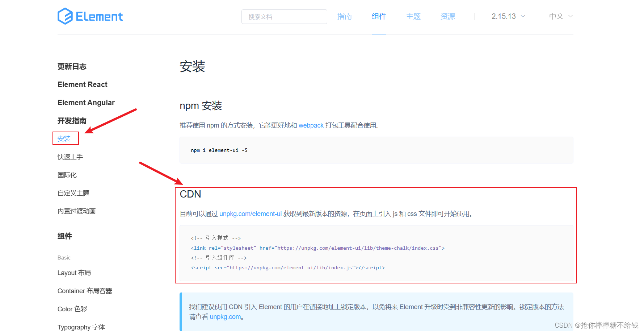Image resolution: width=644 pixels, height=332 pixels.
Task: Open Element Angular in the sidebar
Action: (x=86, y=103)
